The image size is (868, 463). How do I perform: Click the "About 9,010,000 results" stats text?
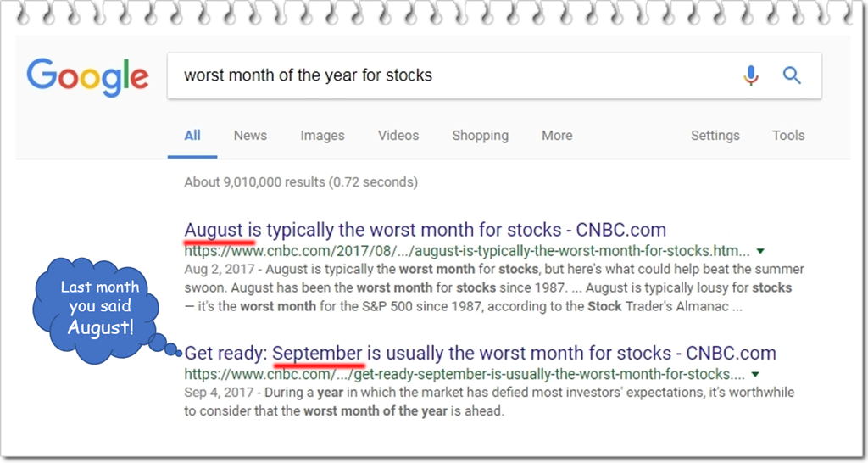click(300, 181)
